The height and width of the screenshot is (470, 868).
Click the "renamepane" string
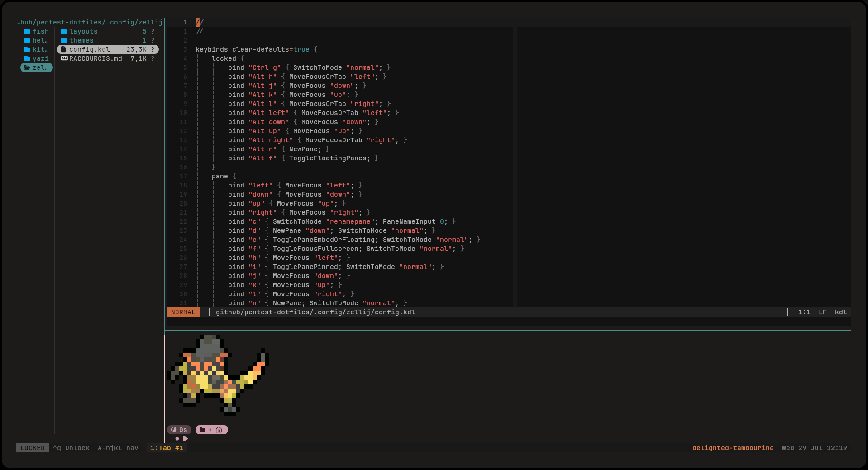tap(350, 221)
